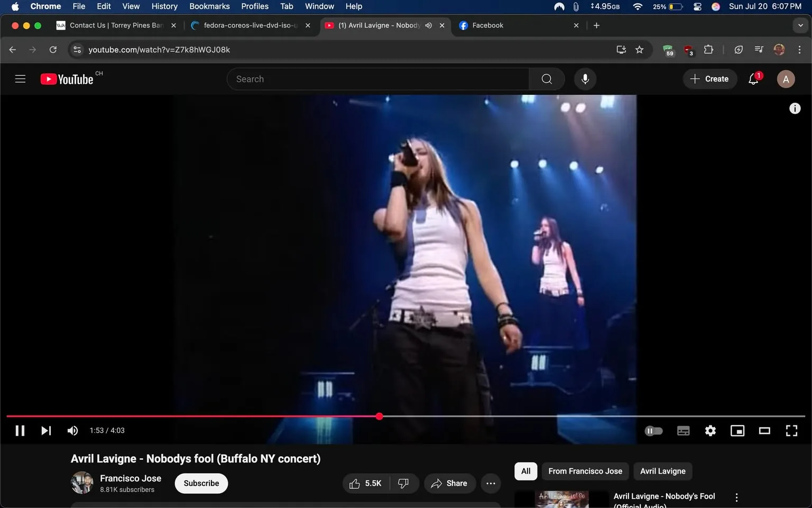Screen dimensions: 812x508
Task: Open the YouTube hamburger guide menu
Action: click(x=20, y=78)
